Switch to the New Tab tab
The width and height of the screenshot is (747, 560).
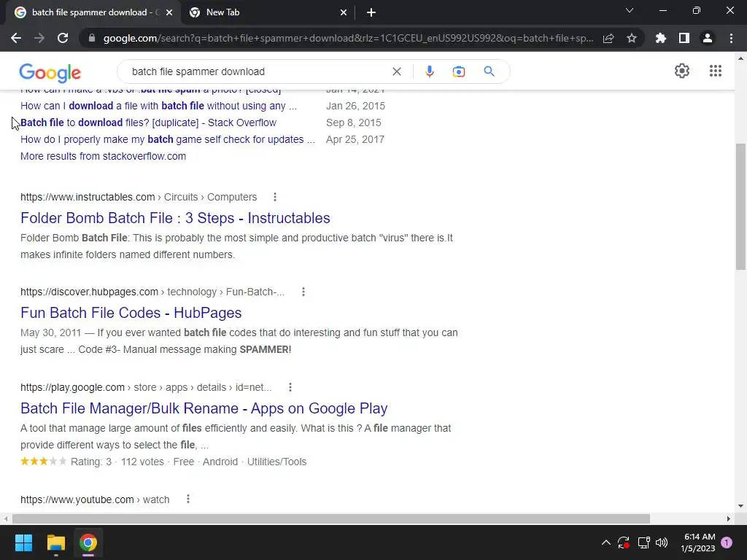pos(267,12)
